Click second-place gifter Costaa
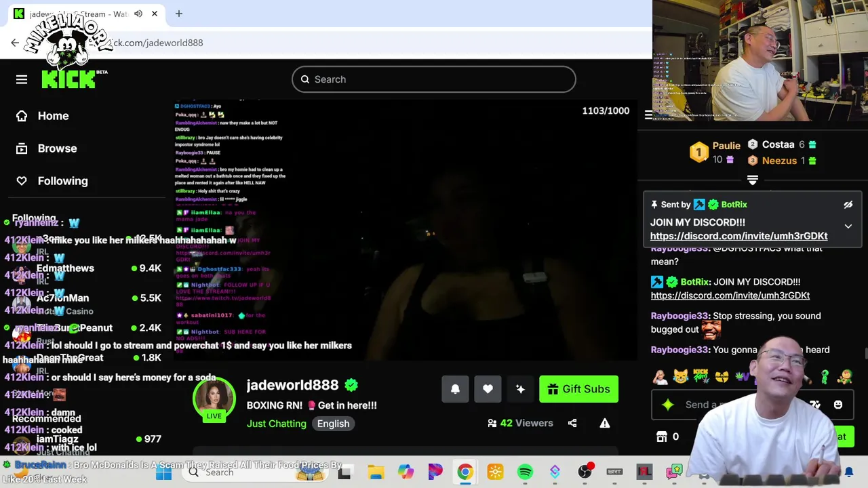Image resolution: width=868 pixels, height=488 pixels. [x=778, y=144]
